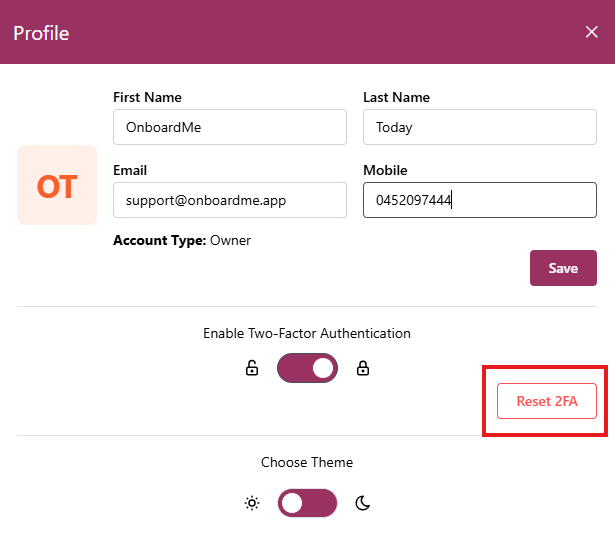Click the OT avatar image
The image size is (615, 554).
tap(57, 185)
